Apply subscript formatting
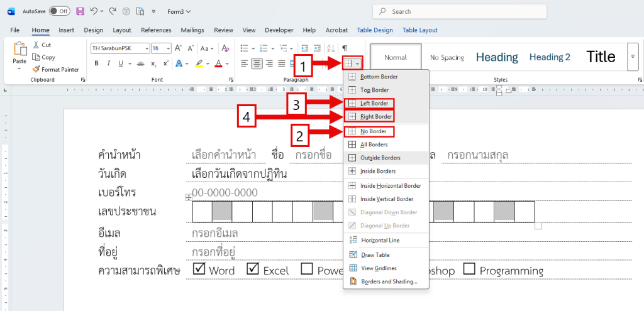The image size is (644, 311). (x=153, y=63)
